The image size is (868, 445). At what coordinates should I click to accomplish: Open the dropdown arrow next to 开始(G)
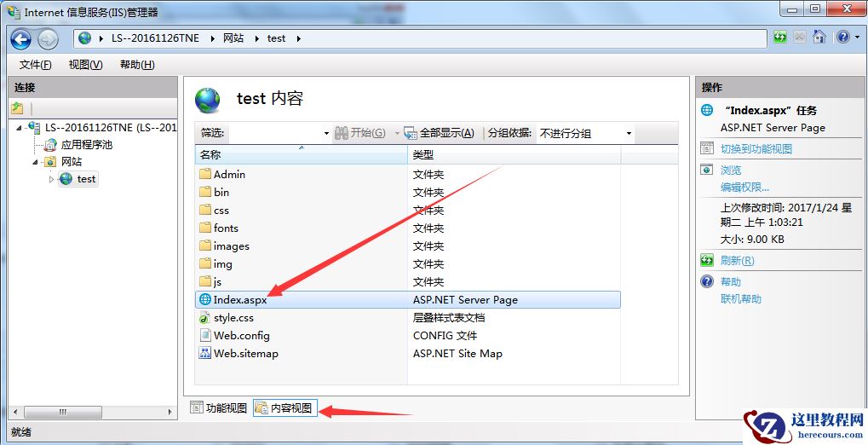(x=396, y=134)
